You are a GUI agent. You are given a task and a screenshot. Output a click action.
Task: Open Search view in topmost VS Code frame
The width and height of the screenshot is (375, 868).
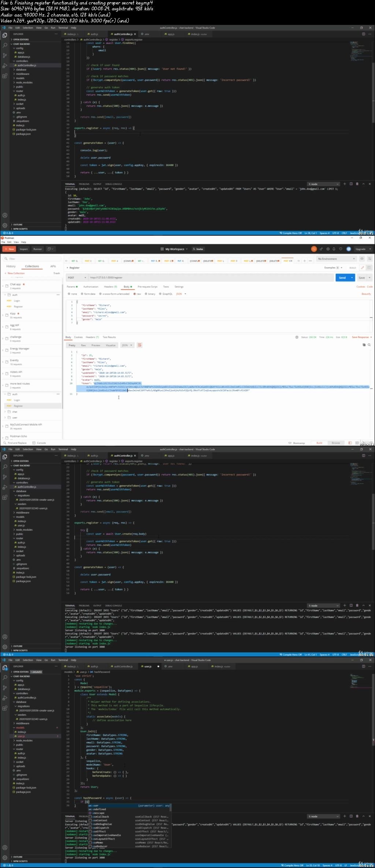pyautogui.click(x=5, y=45)
